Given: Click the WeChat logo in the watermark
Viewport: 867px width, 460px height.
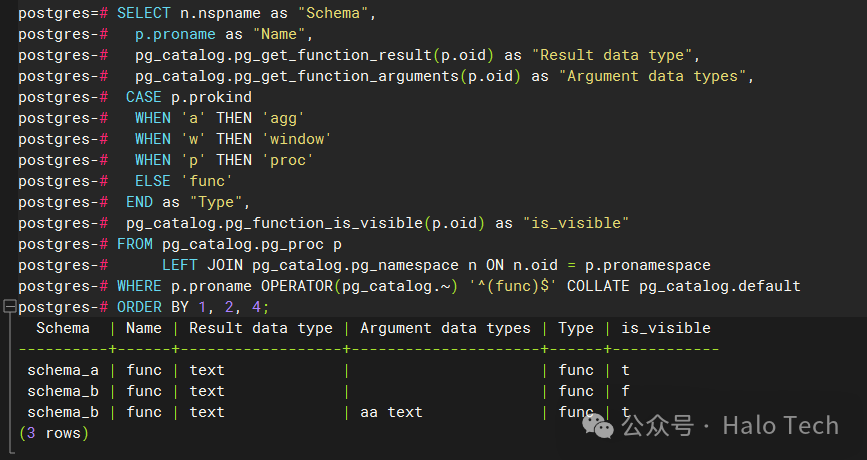Looking at the screenshot, I should point(602,426).
